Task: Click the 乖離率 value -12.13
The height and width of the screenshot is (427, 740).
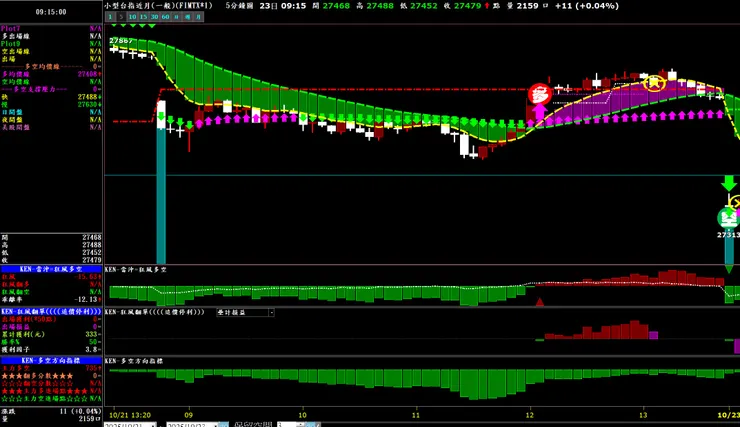Action: pos(87,300)
